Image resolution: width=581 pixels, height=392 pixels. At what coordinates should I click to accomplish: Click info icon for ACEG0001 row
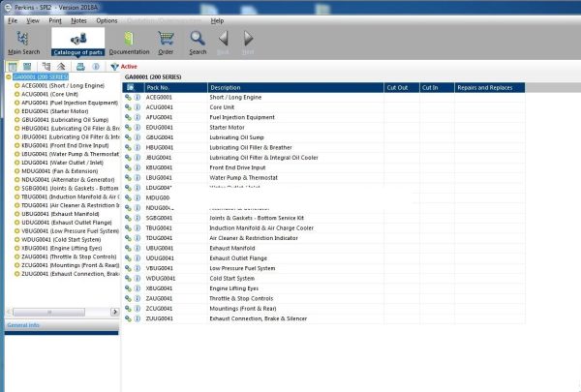coord(138,98)
